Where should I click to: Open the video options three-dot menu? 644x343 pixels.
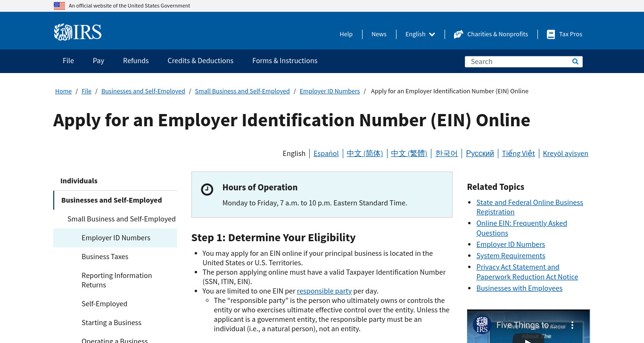pyautogui.click(x=572, y=325)
